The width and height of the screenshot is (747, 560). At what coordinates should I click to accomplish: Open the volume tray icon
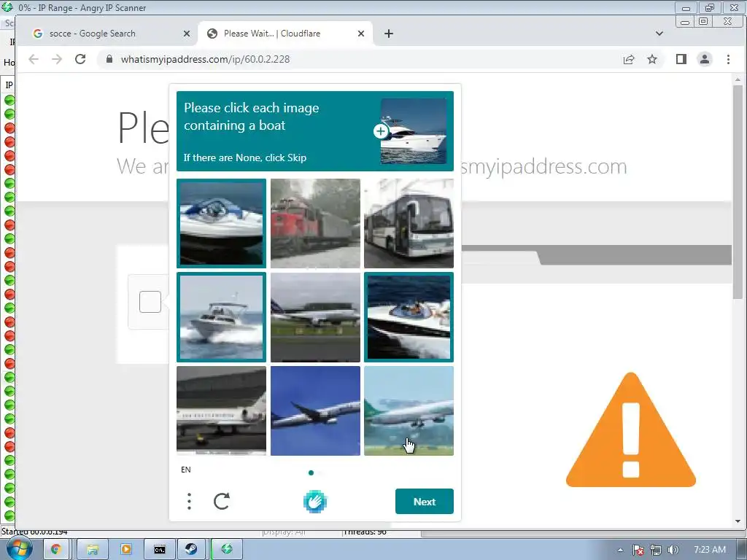(673, 550)
